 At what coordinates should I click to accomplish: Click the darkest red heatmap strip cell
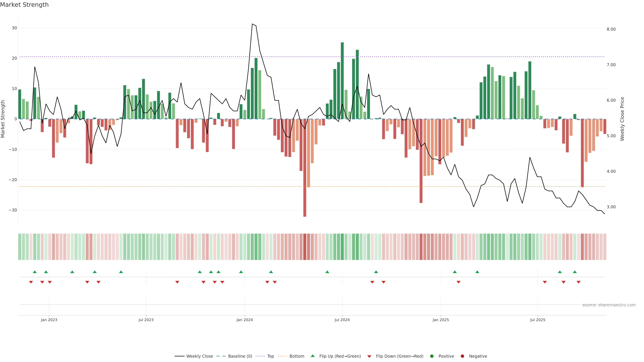tap(305, 247)
